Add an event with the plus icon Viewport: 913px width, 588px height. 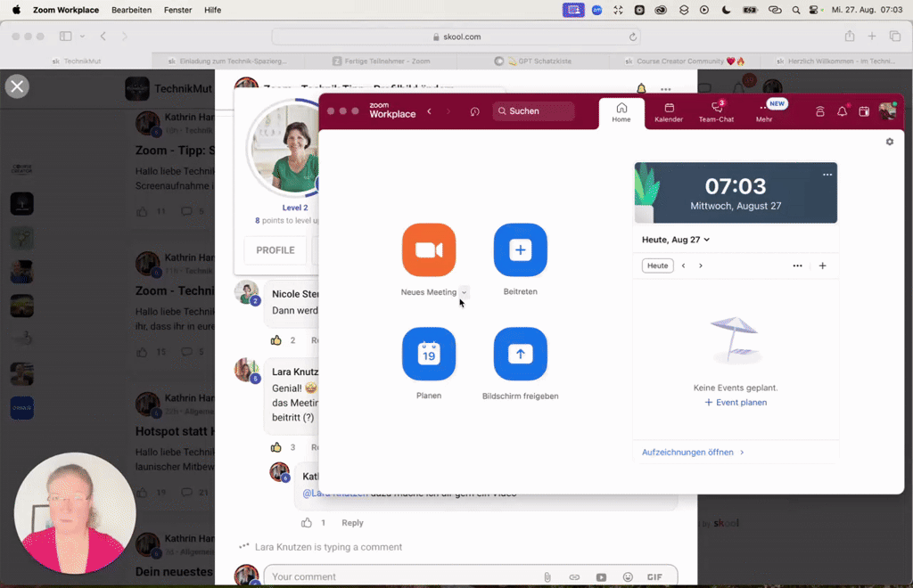[822, 265]
